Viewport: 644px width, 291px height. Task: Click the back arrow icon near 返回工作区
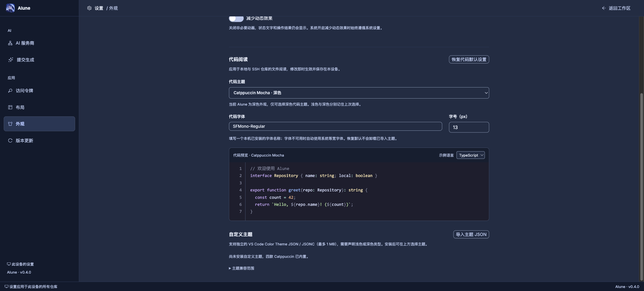click(604, 8)
